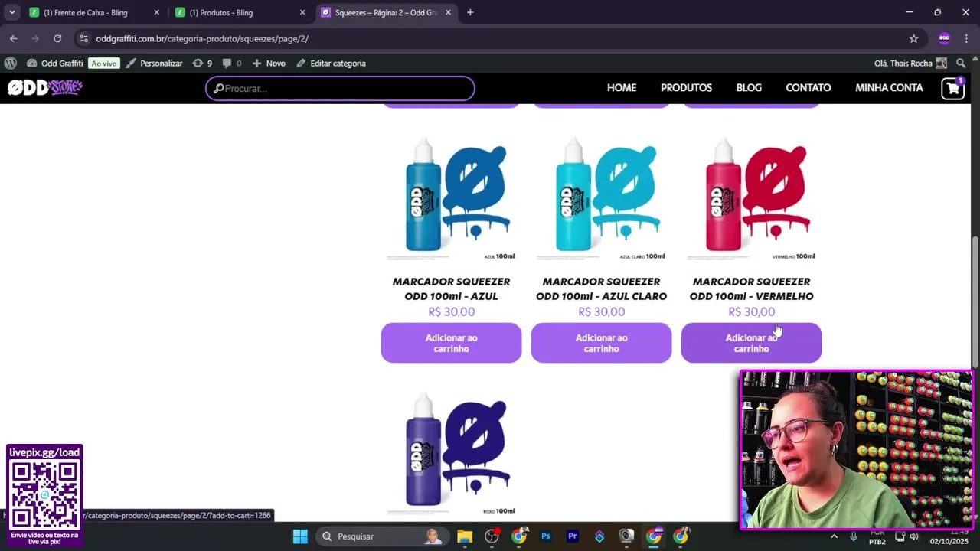Close the Frente de Caixa - Bling tab
Image resolution: width=980 pixels, height=551 pixels.
coord(156,12)
